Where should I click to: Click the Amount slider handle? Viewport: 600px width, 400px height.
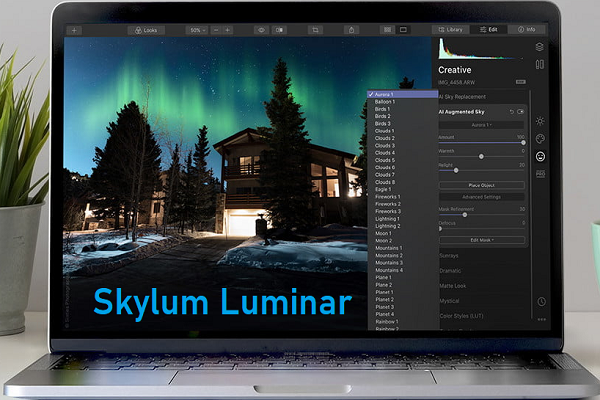point(523,142)
